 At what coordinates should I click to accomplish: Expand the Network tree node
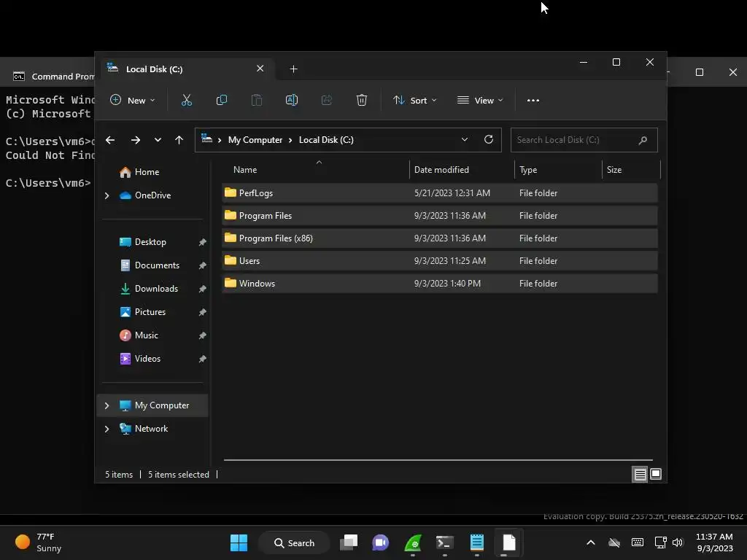point(107,429)
